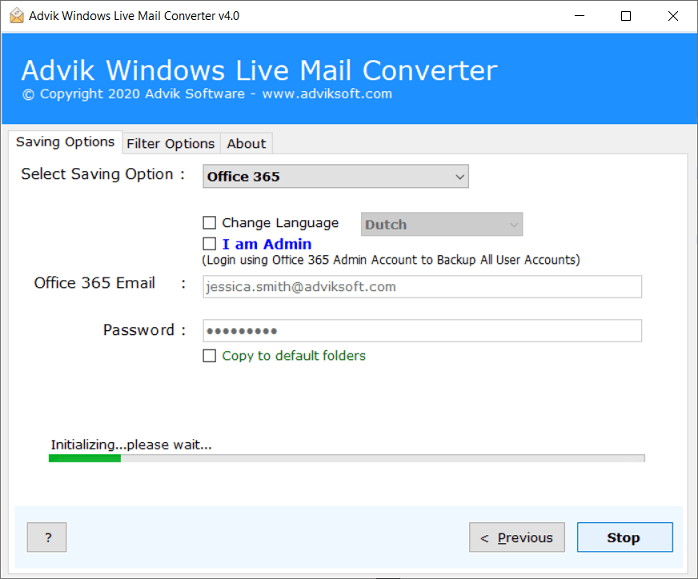Click the Select Saving Option label

[103, 174]
